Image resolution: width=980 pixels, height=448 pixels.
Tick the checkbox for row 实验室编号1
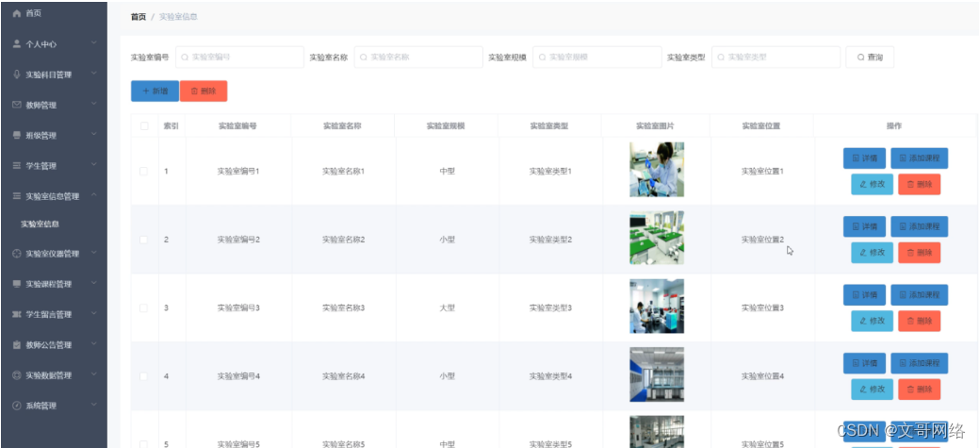point(144,171)
